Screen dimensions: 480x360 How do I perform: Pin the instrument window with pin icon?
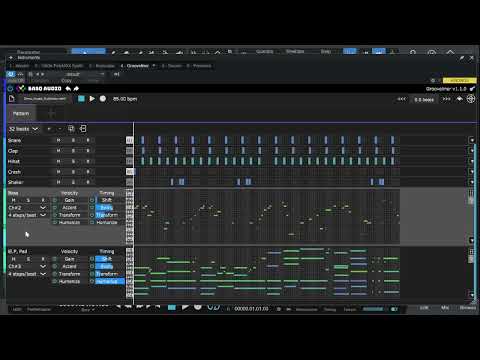462,58
